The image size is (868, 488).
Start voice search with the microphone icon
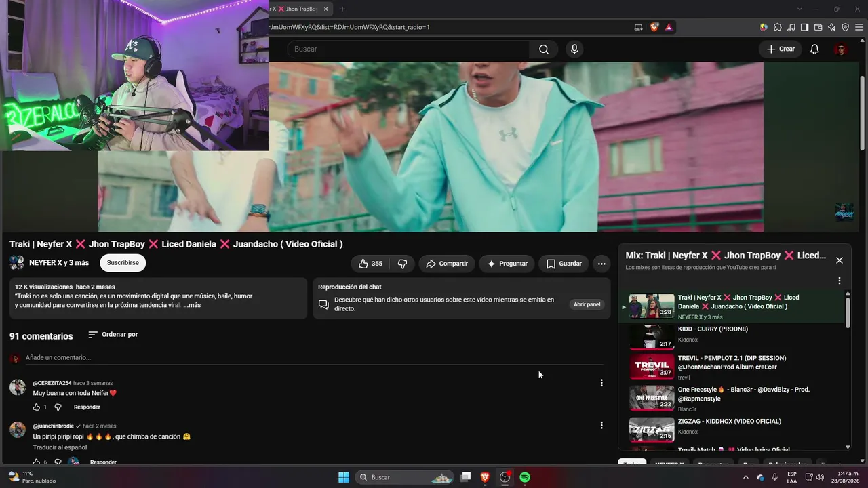pyautogui.click(x=574, y=49)
